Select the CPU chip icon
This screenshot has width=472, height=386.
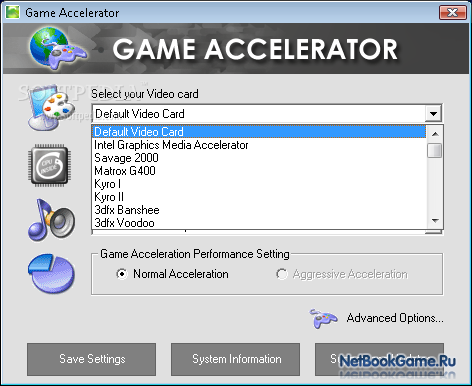click(49, 165)
